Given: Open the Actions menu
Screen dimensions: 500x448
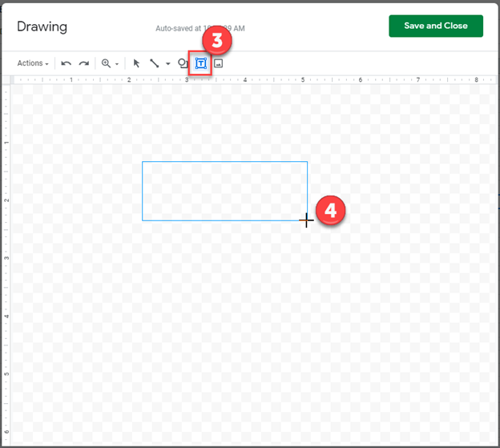Looking at the screenshot, I should click(x=33, y=63).
